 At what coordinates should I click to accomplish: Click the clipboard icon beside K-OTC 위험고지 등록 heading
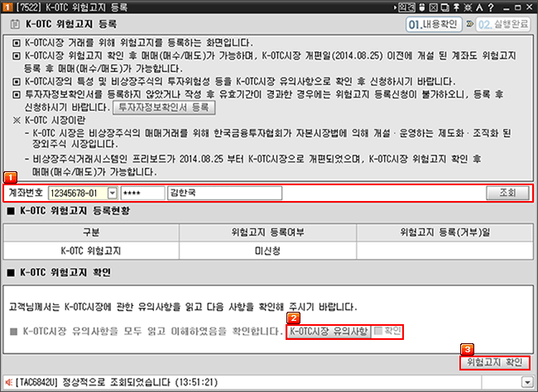click(15, 24)
